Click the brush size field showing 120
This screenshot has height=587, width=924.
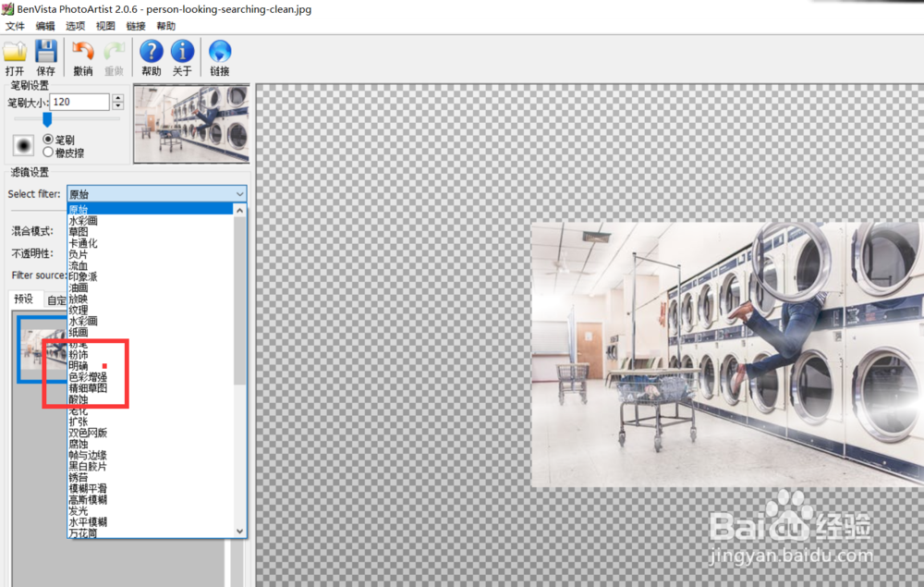tap(79, 102)
